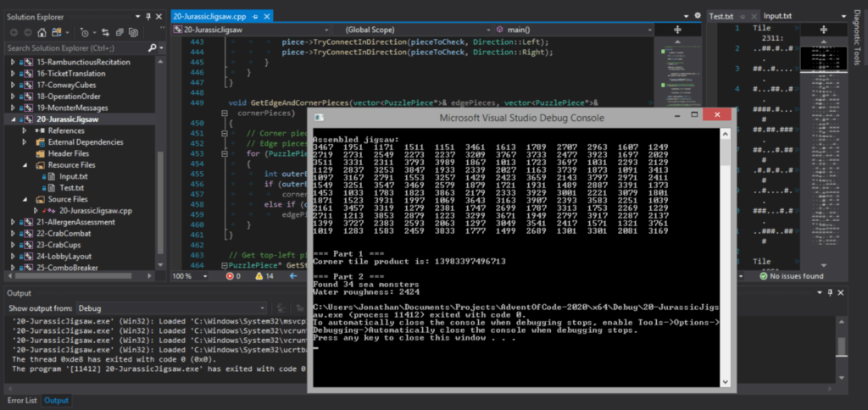Close the Solution Explorer panel
This screenshot has height=410, width=868.
tap(159, 17)
